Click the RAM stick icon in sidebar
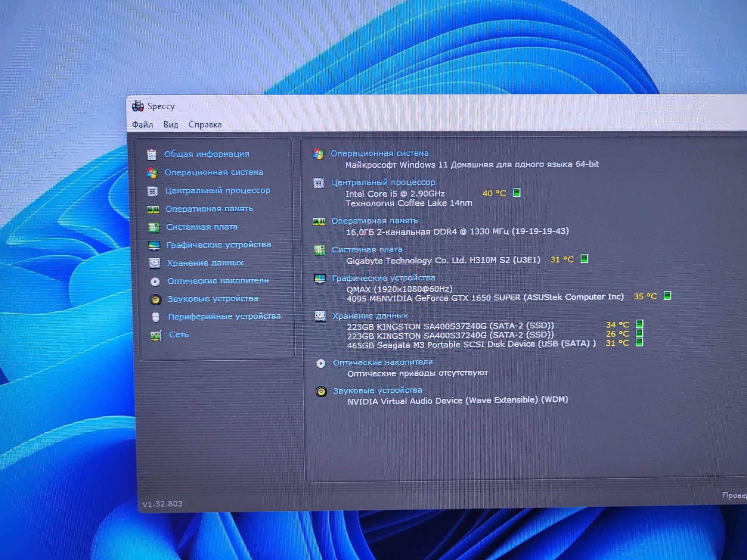The height and width of the screenshot is (560, 747). point(153,209)
